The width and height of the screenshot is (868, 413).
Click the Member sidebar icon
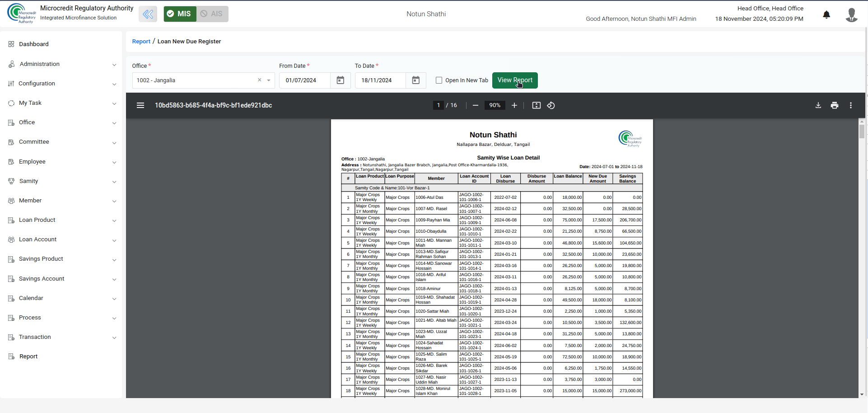click(x=11, y=201)
